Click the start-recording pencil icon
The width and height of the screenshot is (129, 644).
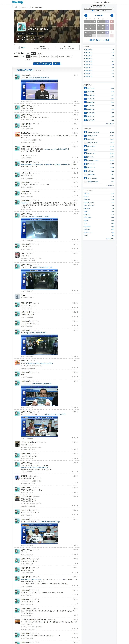(105, 2)
